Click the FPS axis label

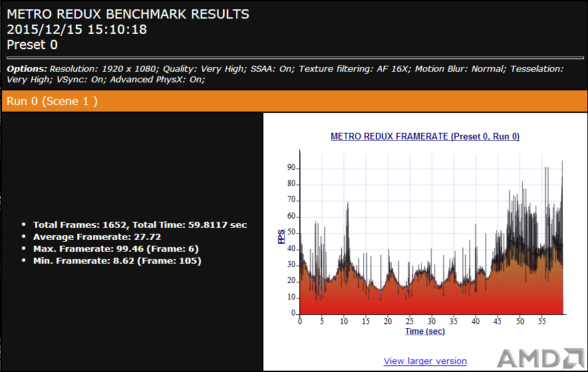point(281,236)
